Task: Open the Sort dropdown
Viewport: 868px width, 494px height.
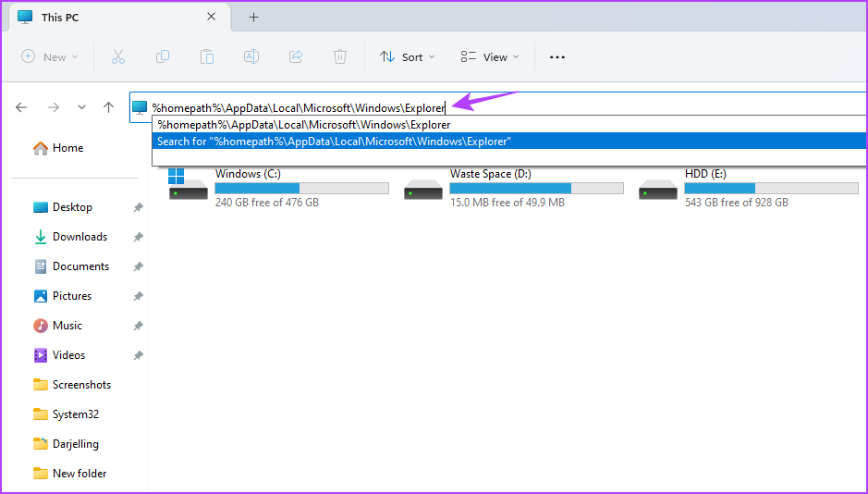Action: 408,57
